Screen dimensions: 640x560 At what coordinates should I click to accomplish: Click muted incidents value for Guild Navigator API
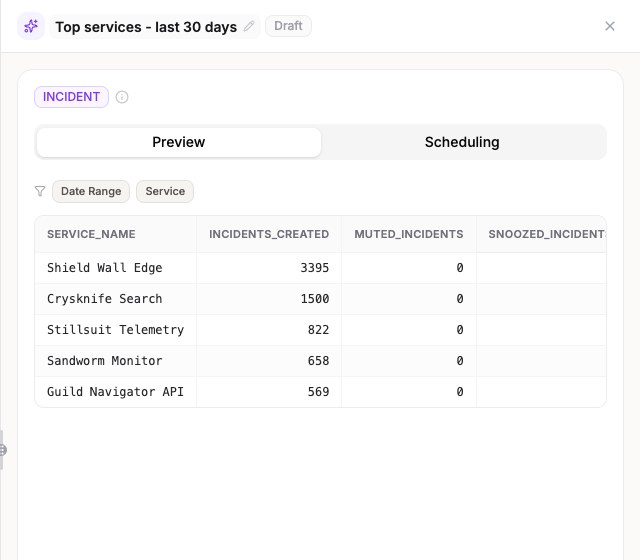click(460, 392)
